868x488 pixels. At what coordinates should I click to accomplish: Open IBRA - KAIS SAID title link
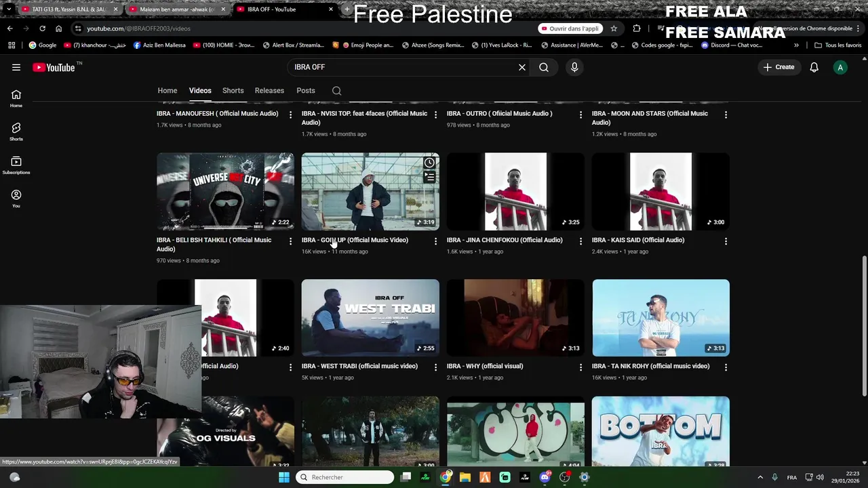click(x=637, y=240)
